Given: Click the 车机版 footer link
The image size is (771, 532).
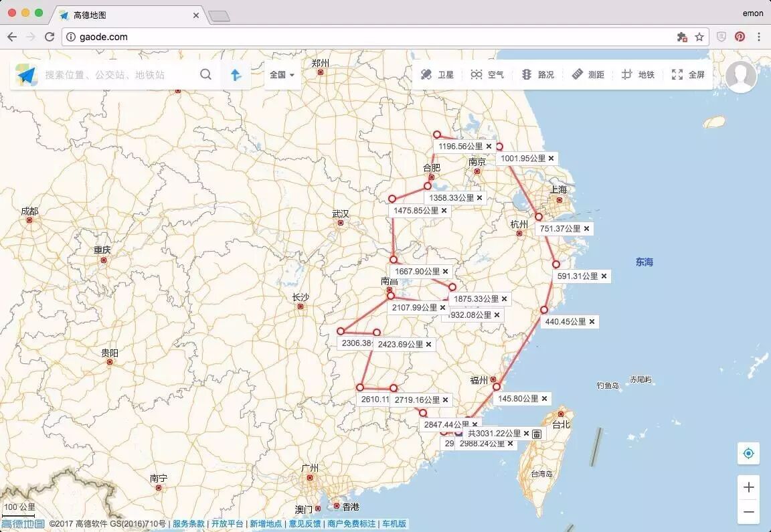Looking at the screenshot, I should pyautogui.click(x=394, y=524).
